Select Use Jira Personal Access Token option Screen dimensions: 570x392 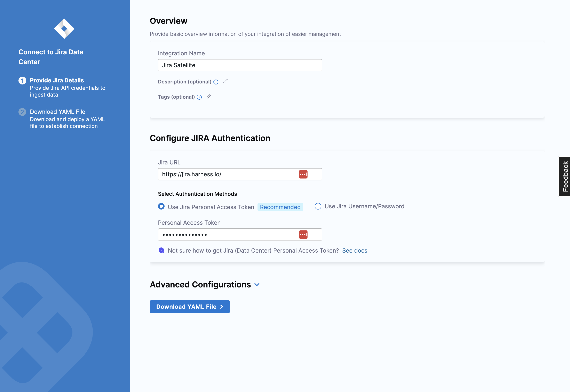point(161,207)
